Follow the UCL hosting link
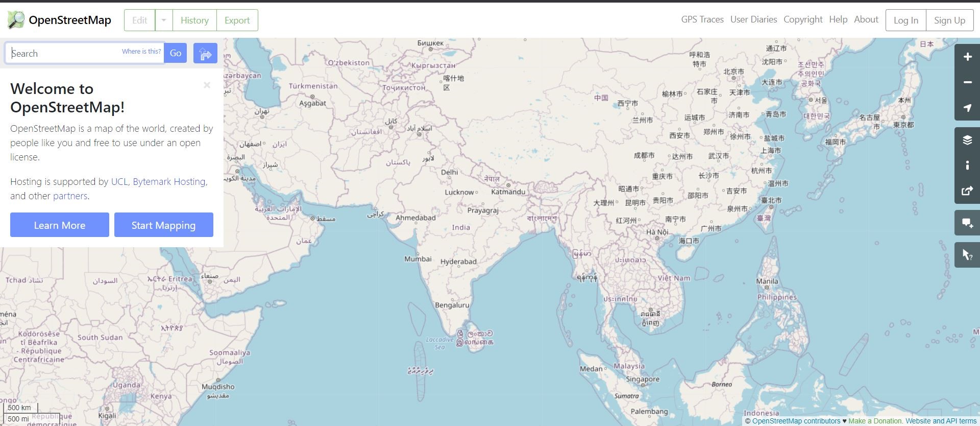 119,181
